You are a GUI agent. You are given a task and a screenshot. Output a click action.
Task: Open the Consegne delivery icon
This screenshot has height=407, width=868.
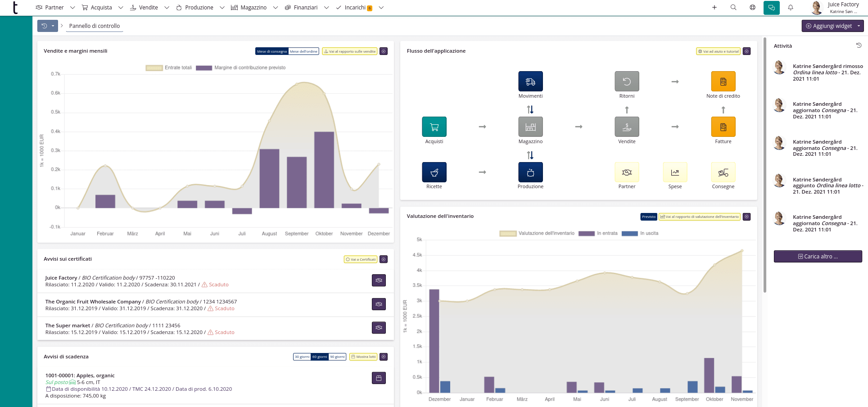(723, 172)
